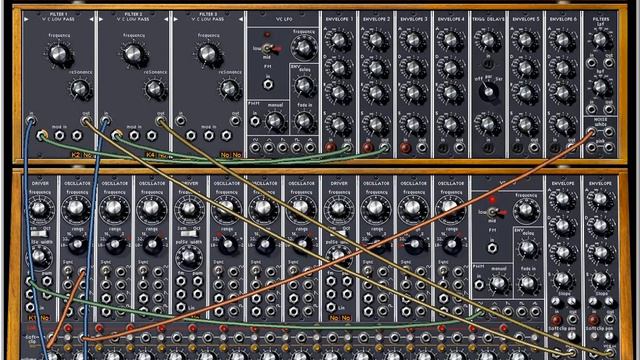Click the Envelope 1 attack knob
This screenshot has height=360, width=640.
(x=339, y=40)
